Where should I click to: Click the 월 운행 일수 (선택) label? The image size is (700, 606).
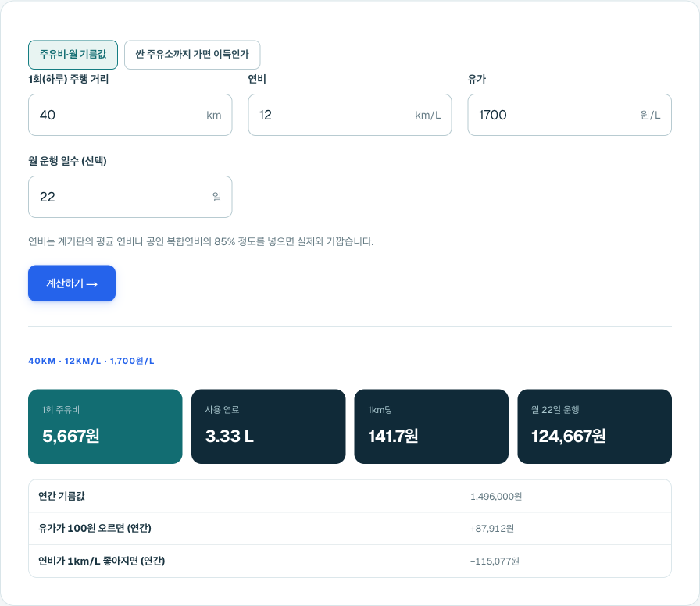(67, 161)
